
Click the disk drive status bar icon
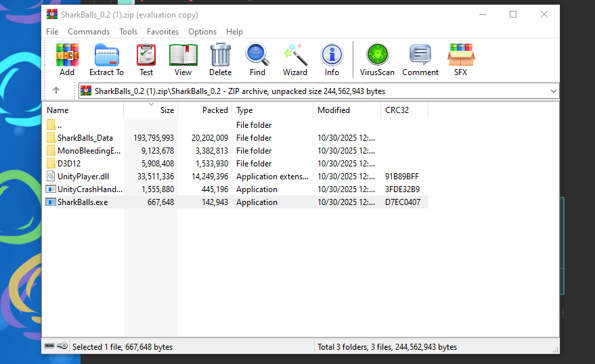point(49,346)
